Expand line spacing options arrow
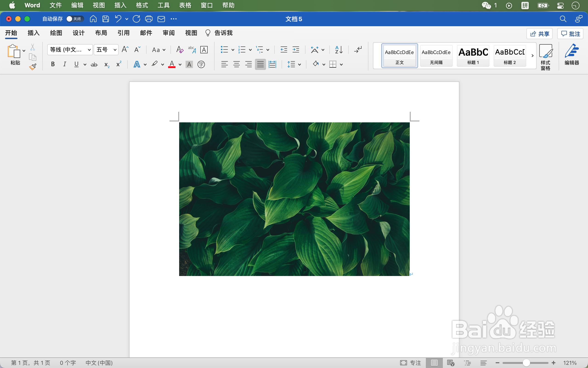The image size is (588, 368). (x=300, y=64)
